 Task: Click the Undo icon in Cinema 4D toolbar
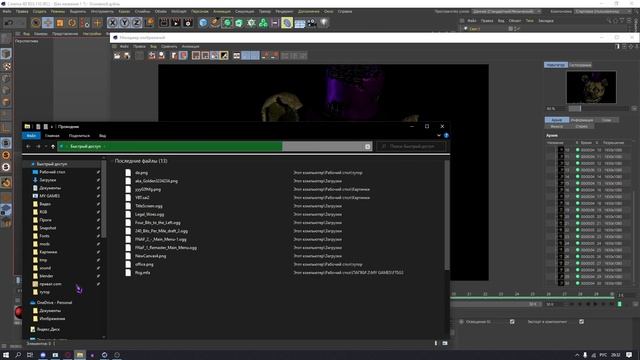pyautogui.click(x=9, y=23)
